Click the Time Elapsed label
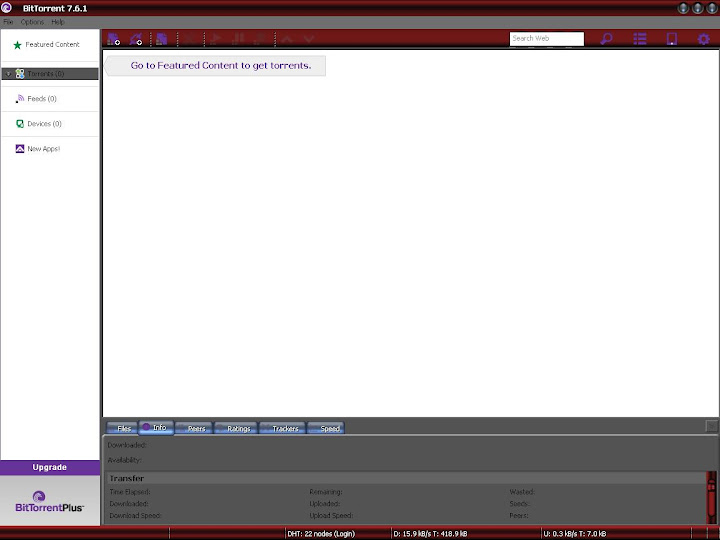The height and width of the screenshot is (540, 720). tap(130, 492)
